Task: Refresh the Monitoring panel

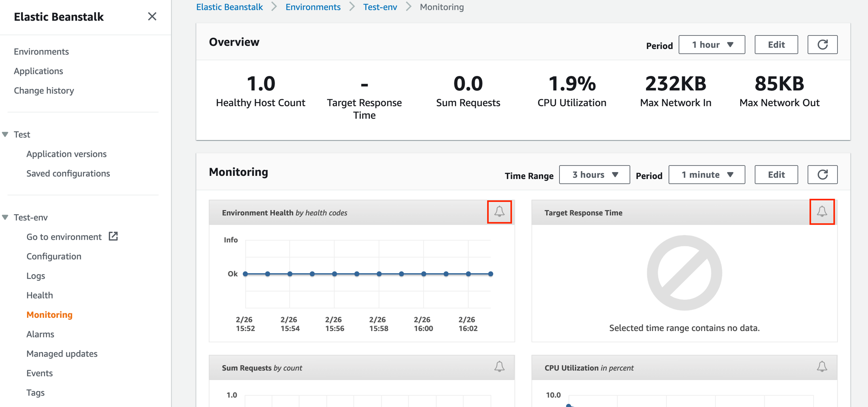Action: (822, 175)
